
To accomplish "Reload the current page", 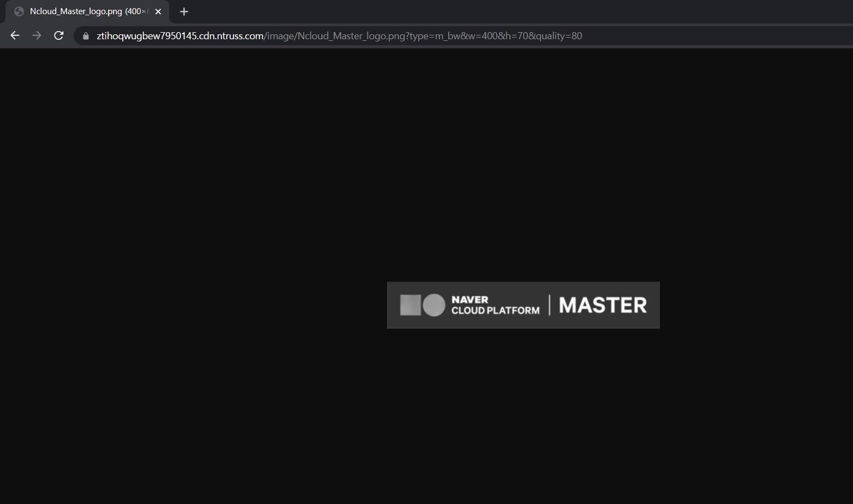I will coord(58,35).
